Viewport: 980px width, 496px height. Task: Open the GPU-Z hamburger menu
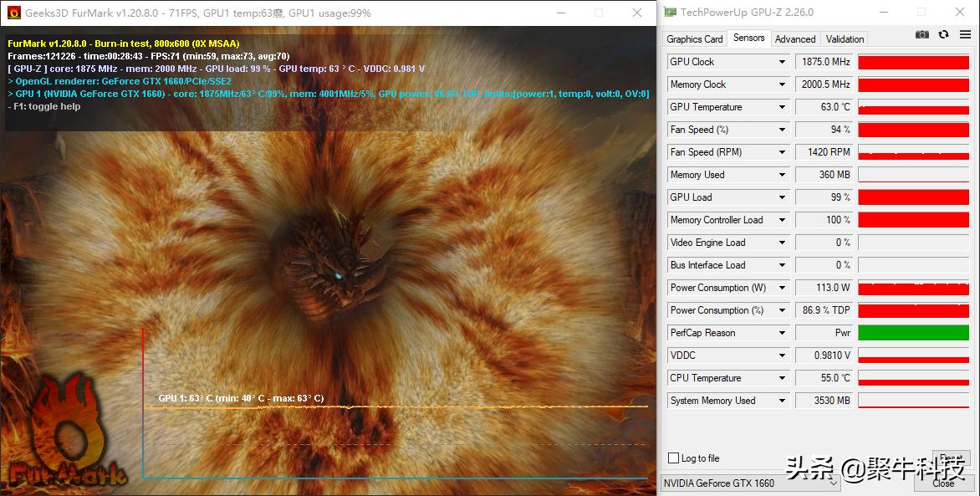click(x=966, y=34)
